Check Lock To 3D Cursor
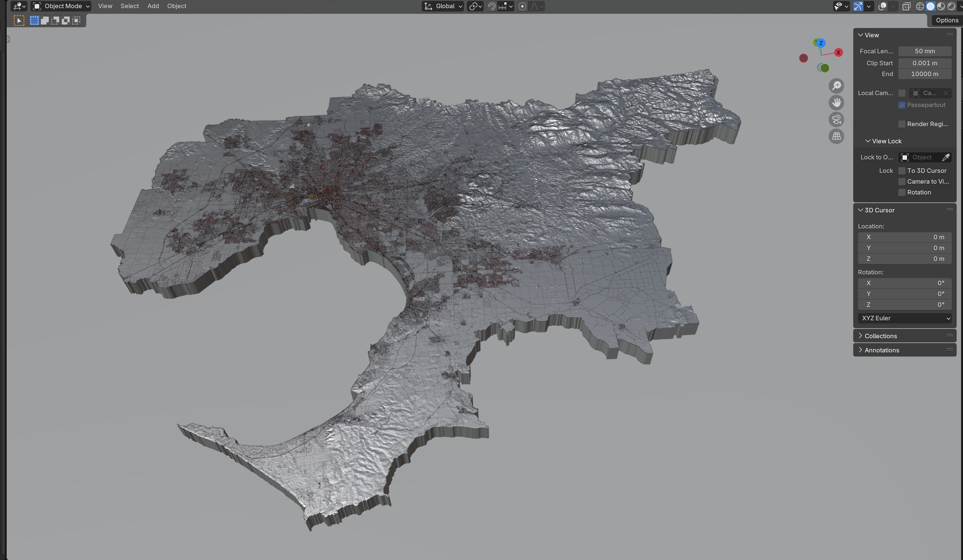This screenshot has height=560, width=963. (x=902, y=170)
